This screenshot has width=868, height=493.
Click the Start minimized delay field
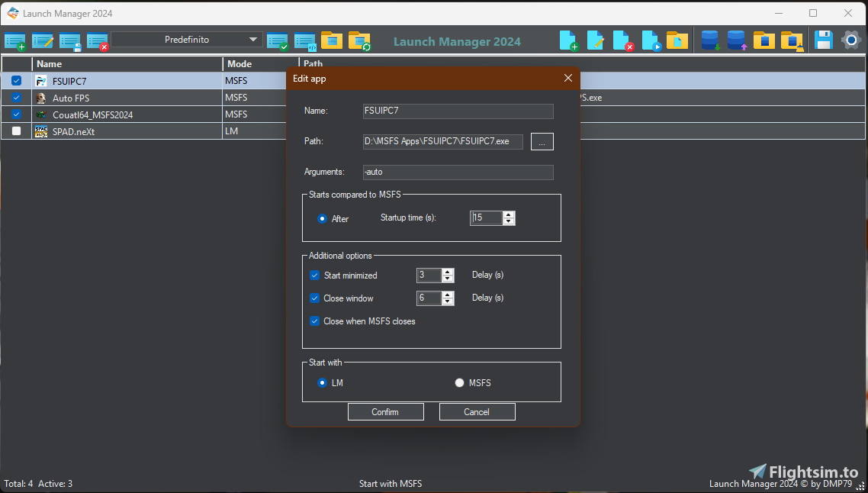(429, 275)
